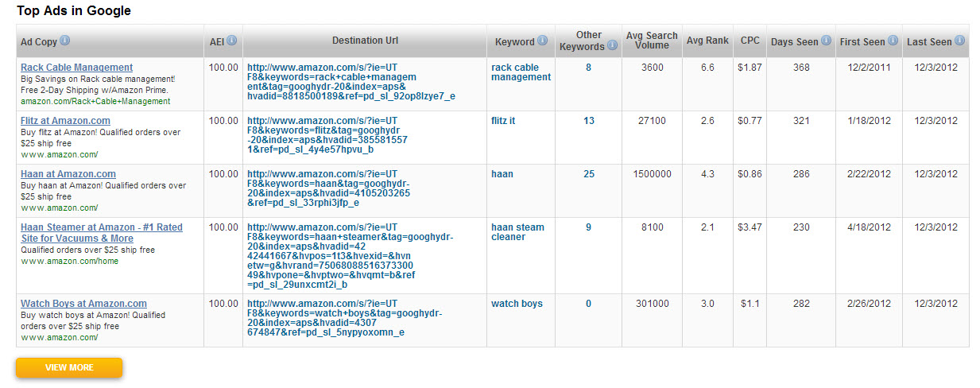The image size is (980, 388).
Task: Click Avg Search Volume column header
Action: click(x=652, y=41)
